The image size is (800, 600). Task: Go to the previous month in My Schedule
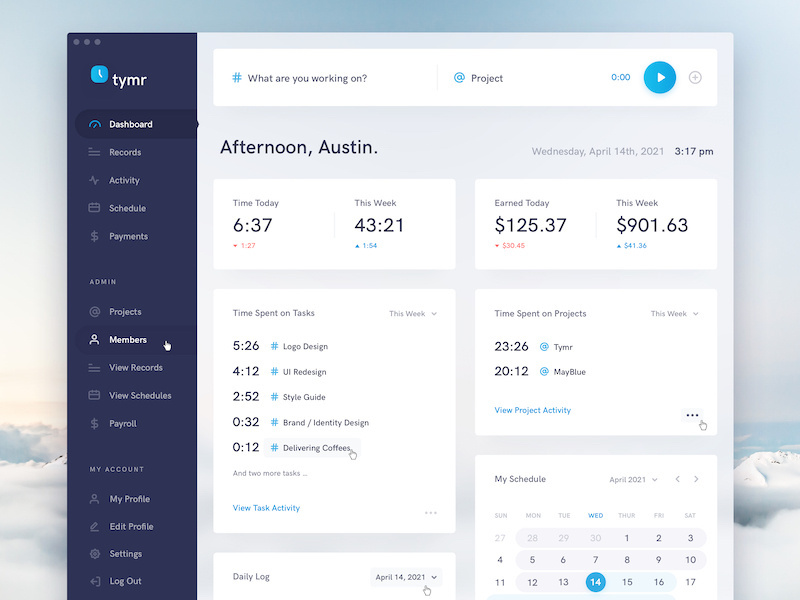(x=678, y=479)
